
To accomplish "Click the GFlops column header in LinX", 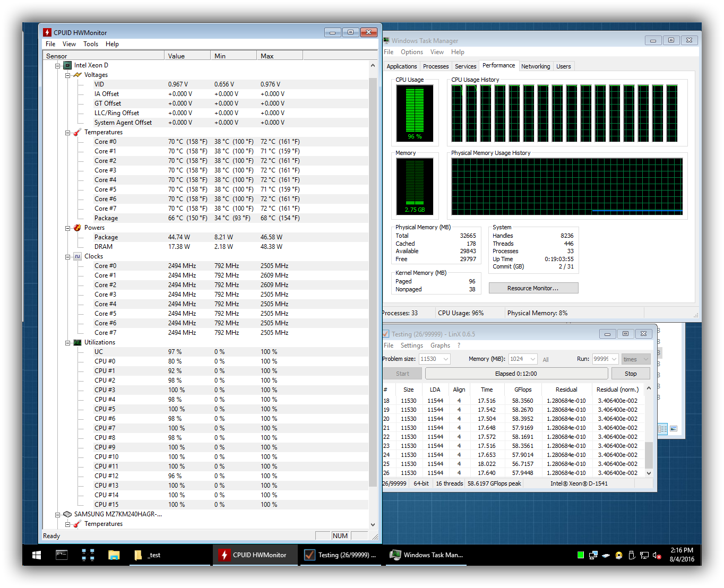I will pos(523,390).
